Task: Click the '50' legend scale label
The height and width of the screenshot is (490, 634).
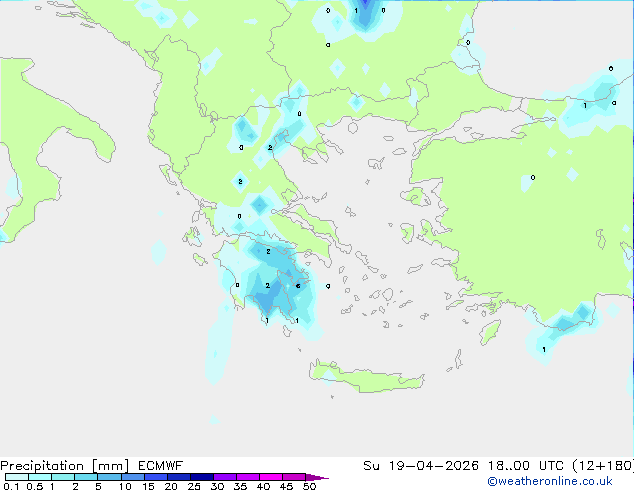Action: pyautogui.click(x=309, y=486)
